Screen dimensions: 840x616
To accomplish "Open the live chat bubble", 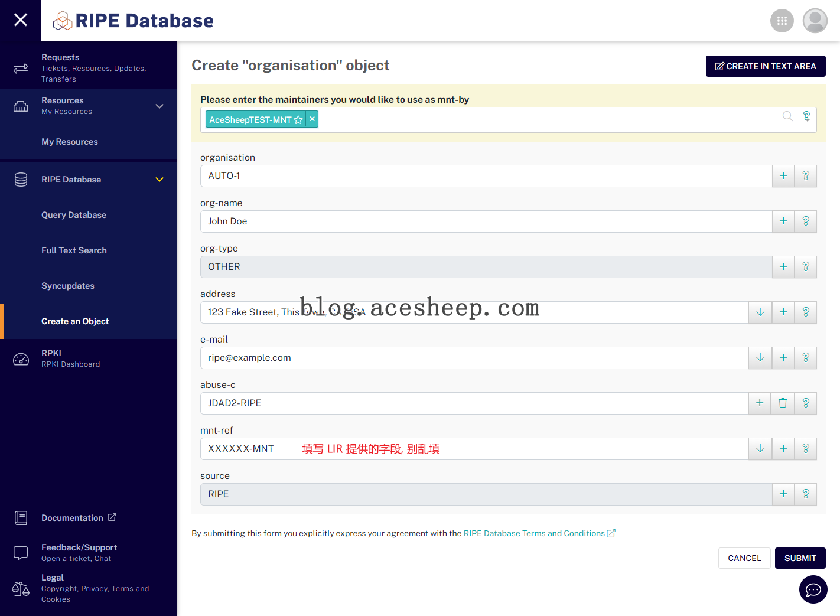I will (813, 589).
